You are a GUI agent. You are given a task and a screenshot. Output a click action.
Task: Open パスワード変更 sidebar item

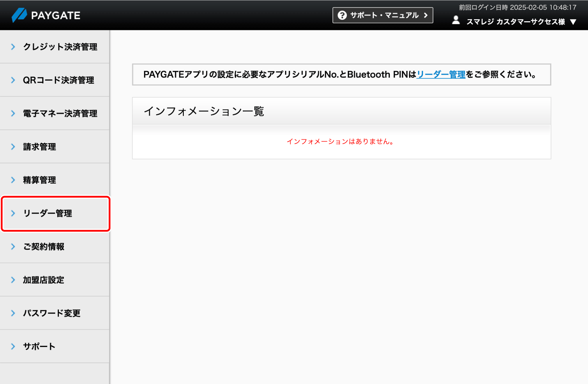point(55,313)
